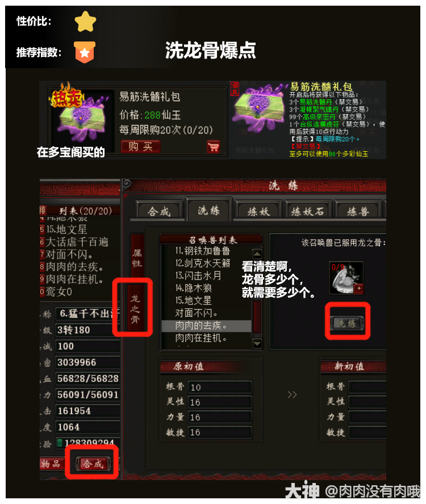The image size is (426, 504).
Task: Switch to the 合成 tab
Action: tap(158, 211)
